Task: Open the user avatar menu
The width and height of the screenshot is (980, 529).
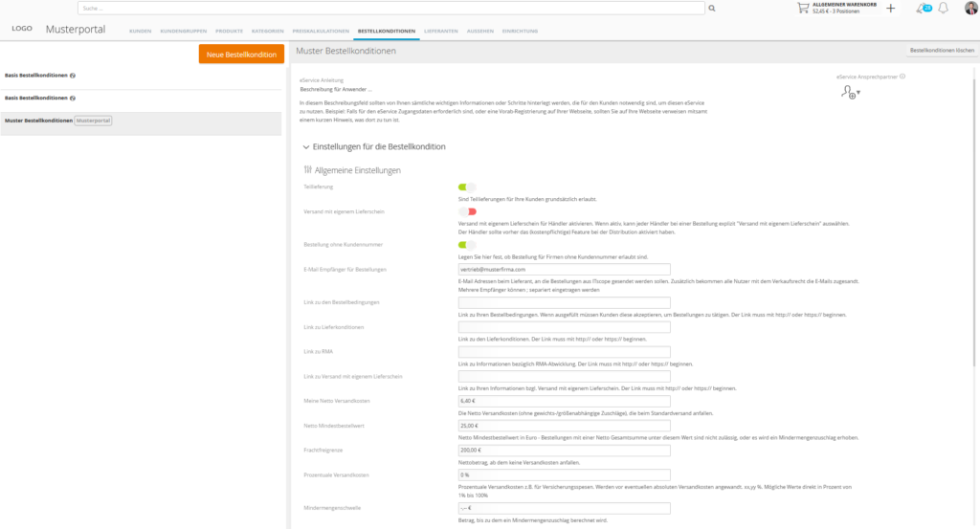Action: click(x=970, y=8)
